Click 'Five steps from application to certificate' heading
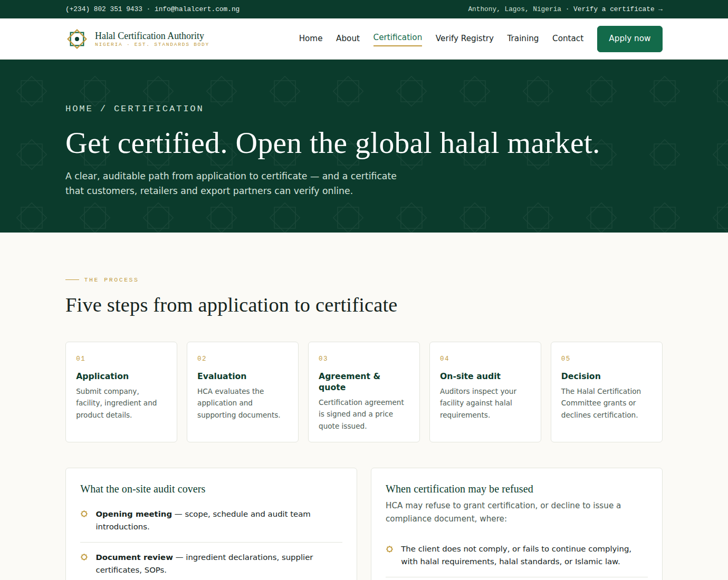 [x=231, y=305]
